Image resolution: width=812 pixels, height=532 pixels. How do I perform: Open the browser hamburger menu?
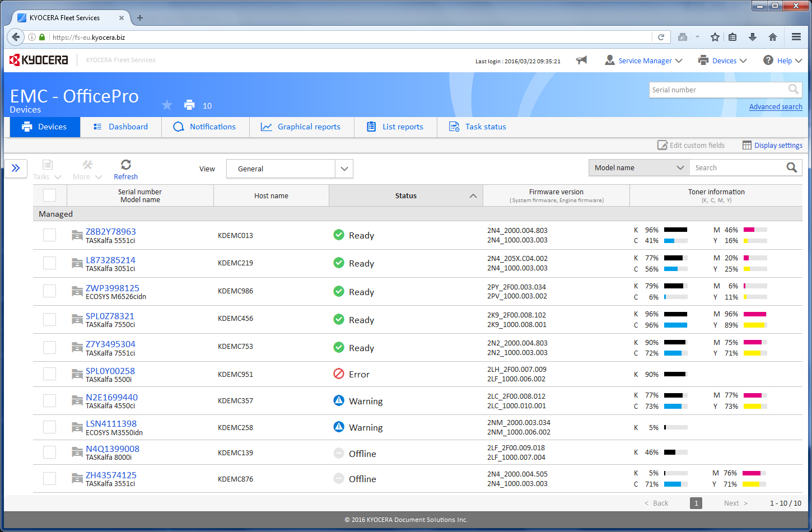click(796, 37)
